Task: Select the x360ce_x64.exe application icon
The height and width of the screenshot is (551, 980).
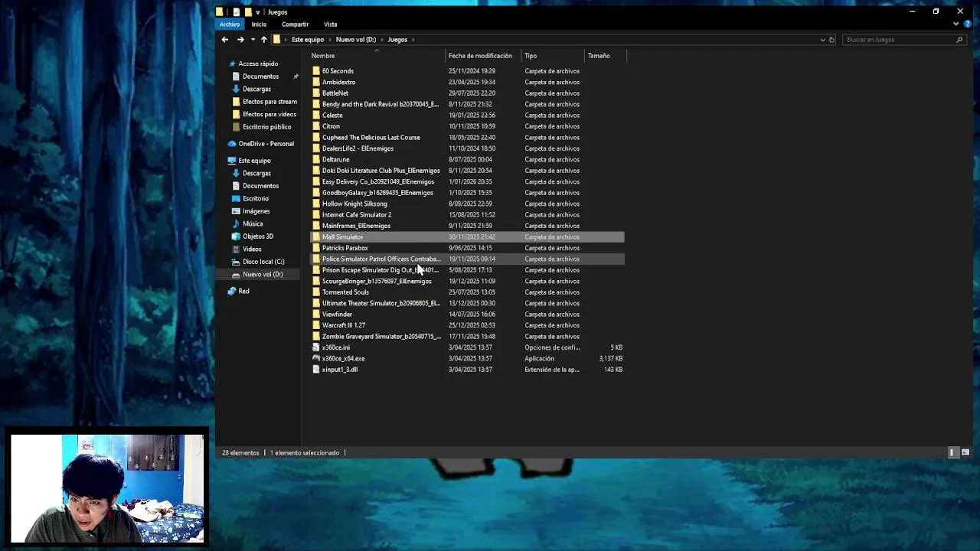Action: 316,359
